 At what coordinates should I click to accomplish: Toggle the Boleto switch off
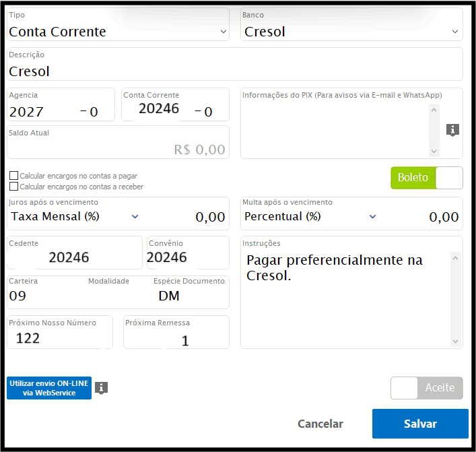[427, 178]
